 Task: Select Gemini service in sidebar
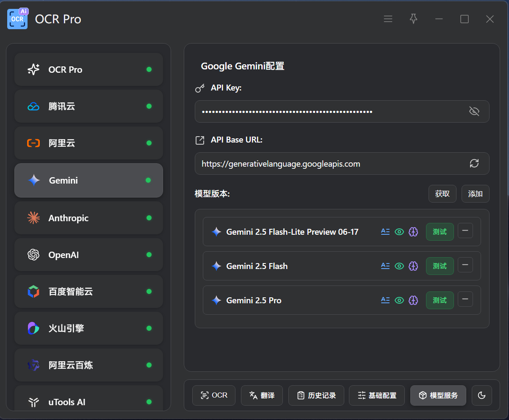(89, 180)
